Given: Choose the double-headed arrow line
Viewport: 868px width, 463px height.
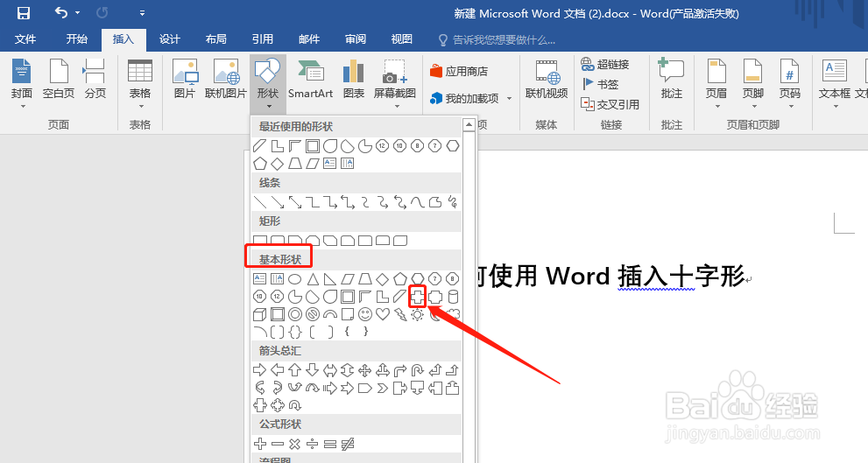Looking at the screenshot, I should click(x=295, y=202).
